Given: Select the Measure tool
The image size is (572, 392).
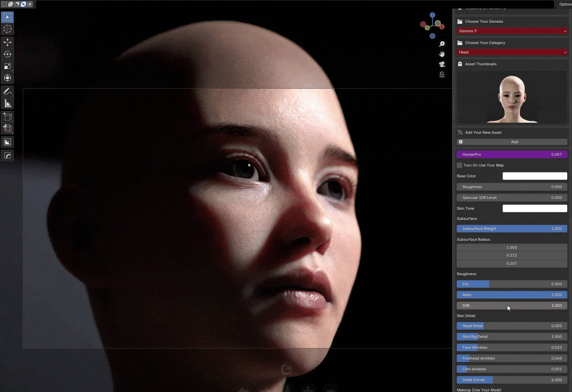Looking at the screenshot, I should pos(7,103).
